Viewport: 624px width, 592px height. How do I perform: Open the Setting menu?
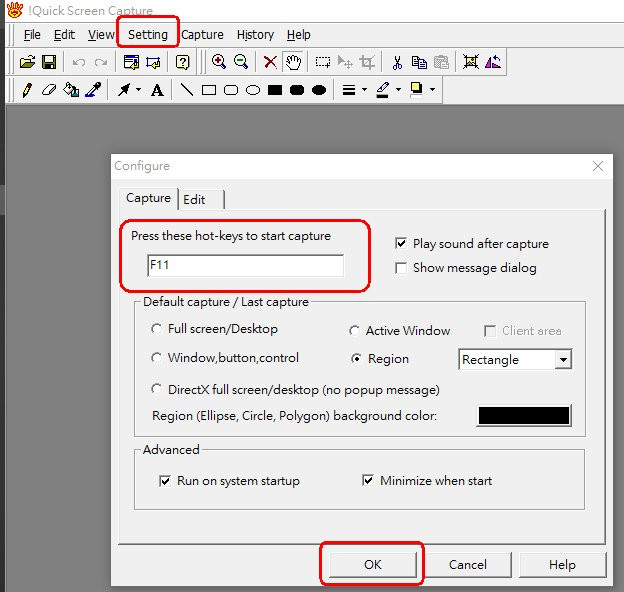(x=148, y=34)
